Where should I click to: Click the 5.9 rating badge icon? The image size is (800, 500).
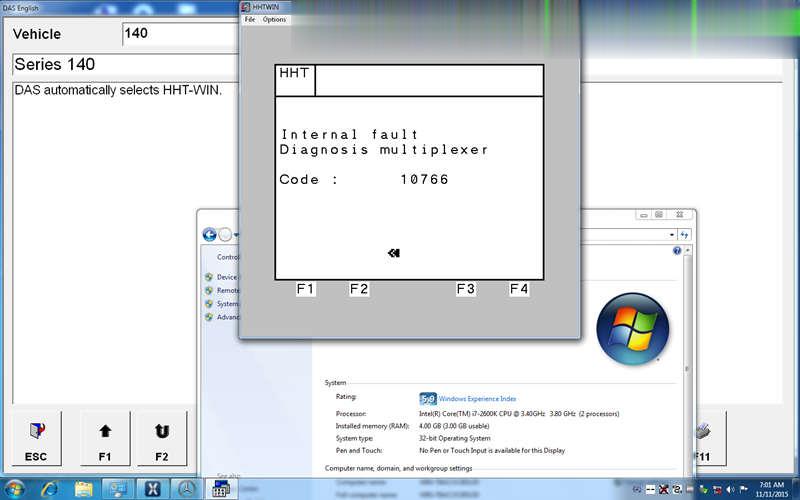click(x=428, y=399)
